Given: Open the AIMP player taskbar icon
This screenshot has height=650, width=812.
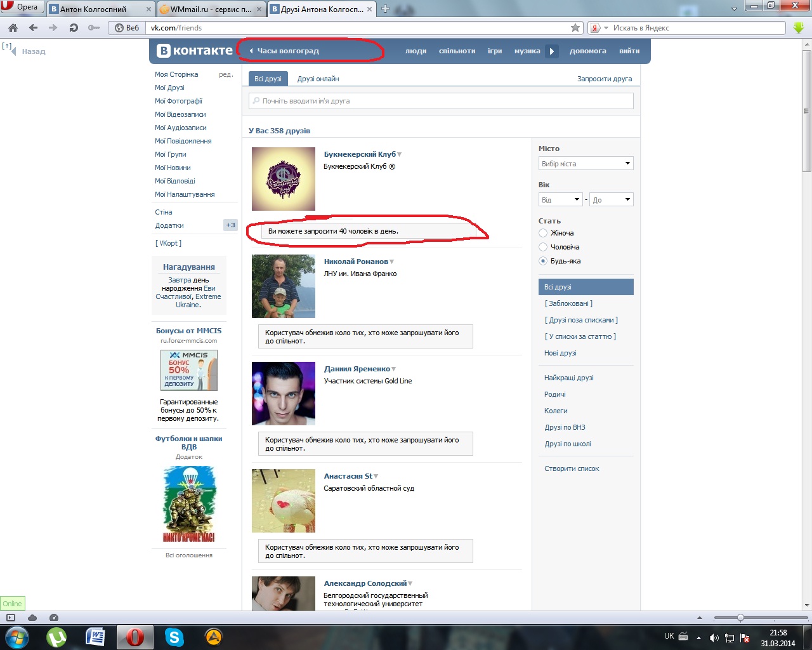Looking at the screenshot, I should coord(213,637).
